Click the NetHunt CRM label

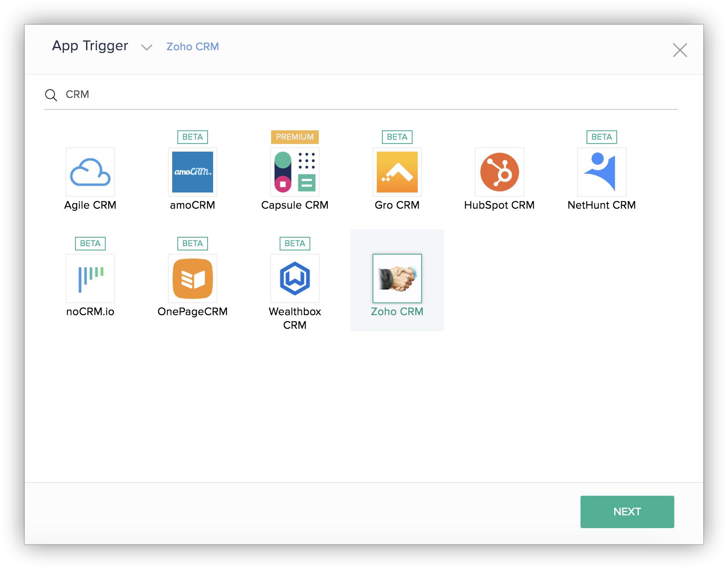[602, 205]
